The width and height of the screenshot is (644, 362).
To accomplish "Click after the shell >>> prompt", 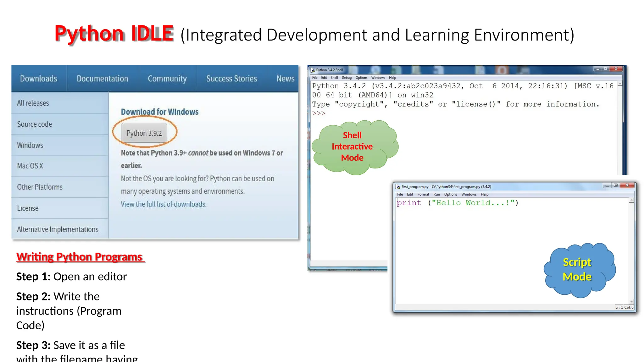I will coord(330,113).
